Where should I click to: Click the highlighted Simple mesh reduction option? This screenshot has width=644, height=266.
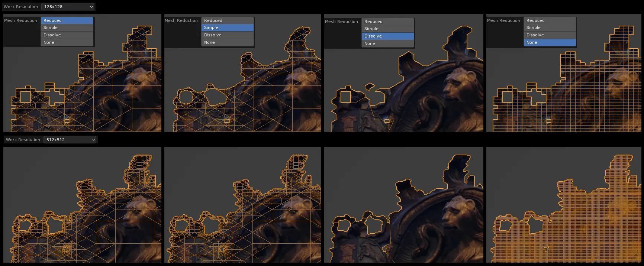pyautogui.click(x=227, y=27)
